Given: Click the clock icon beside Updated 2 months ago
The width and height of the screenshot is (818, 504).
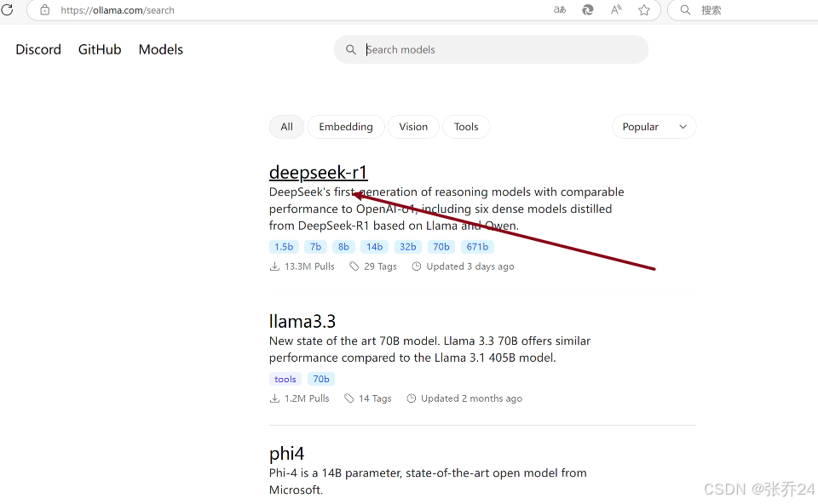Looking at the screenshot, I should click(x=411, y=398).
